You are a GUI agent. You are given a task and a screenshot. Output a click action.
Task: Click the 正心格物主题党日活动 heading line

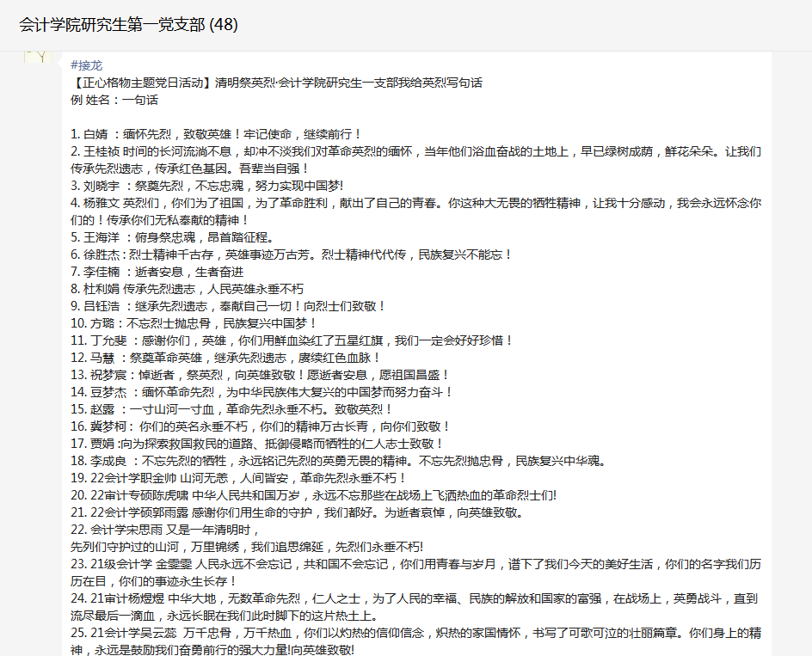pos(275,83)
